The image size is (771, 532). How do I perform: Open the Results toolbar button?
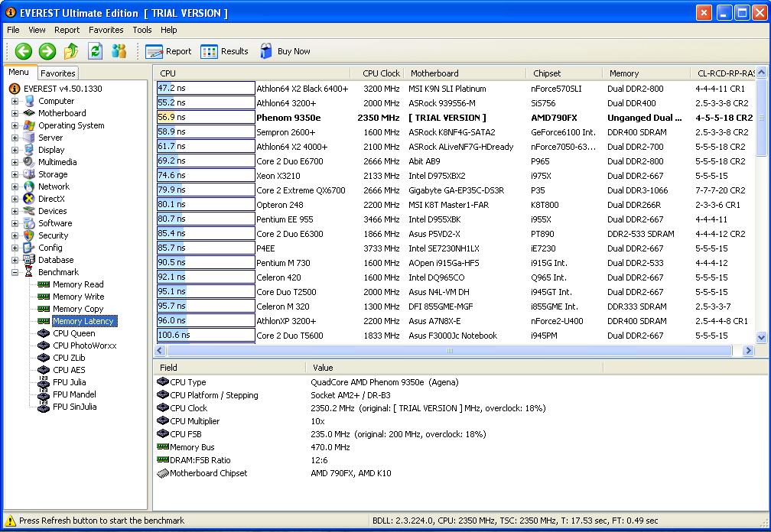(x=224, y=51)
